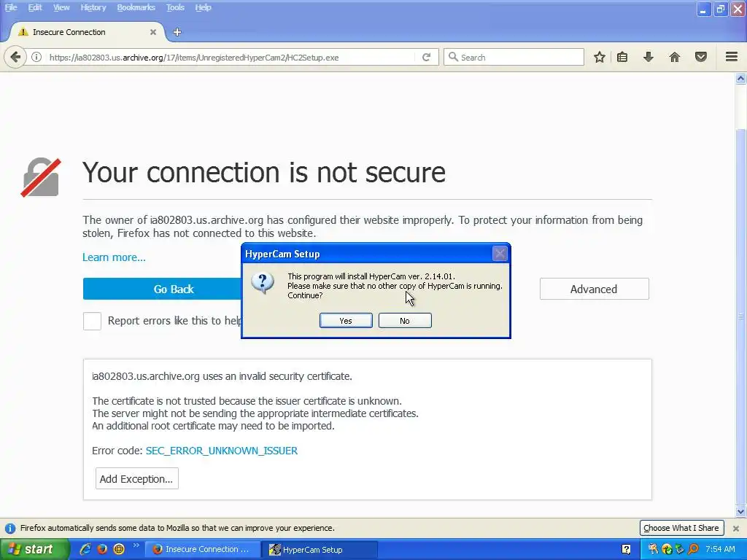The image size is (747, 560).
Task: Open the History menu
Action: [x=93, y=7]
